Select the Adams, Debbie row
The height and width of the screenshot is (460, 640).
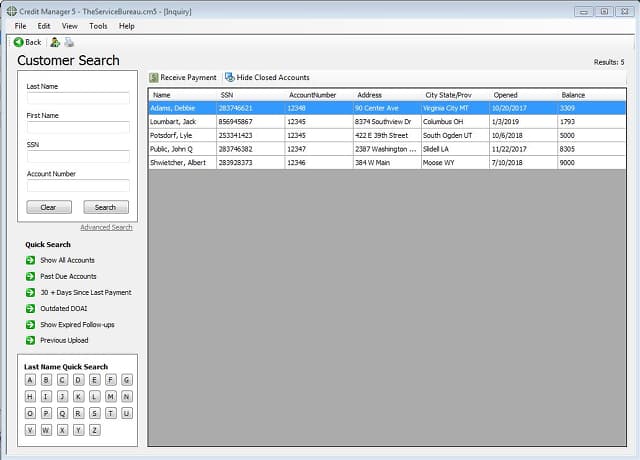[387, 108]
